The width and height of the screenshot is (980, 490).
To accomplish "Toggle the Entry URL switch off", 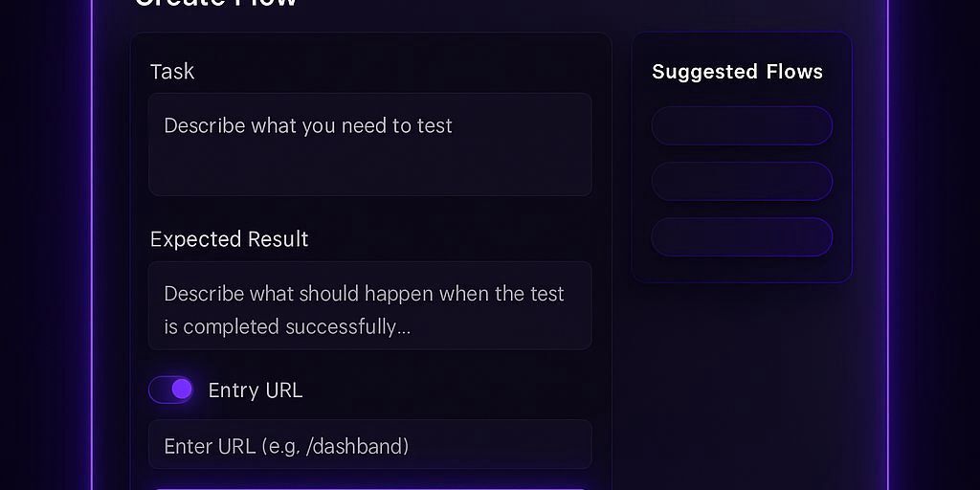I will coord(170,390).
